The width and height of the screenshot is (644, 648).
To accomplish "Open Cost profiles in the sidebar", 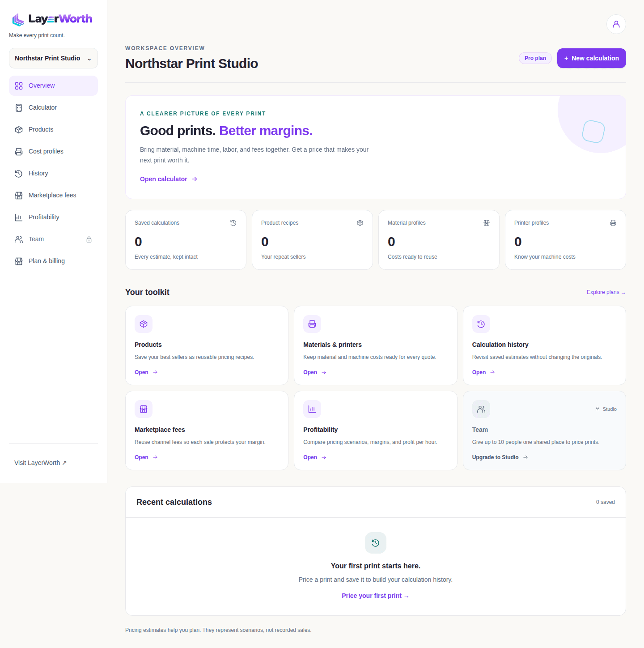I will pos(53,151).
